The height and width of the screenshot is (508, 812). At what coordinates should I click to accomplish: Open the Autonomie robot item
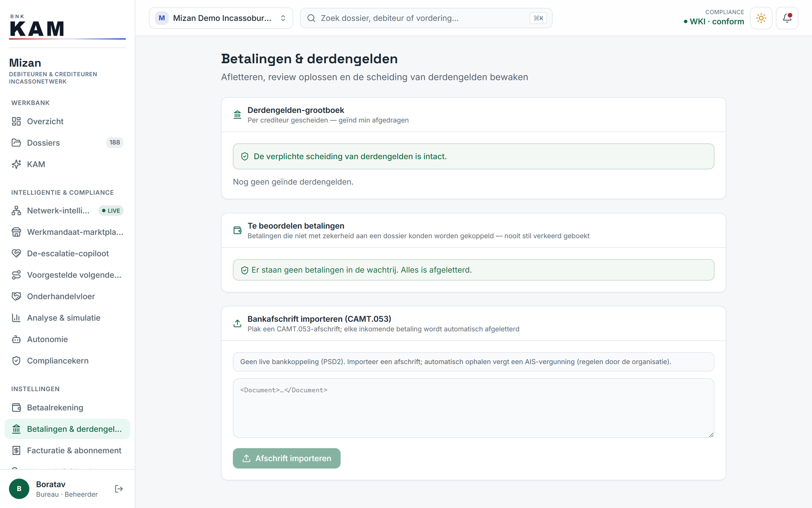point(67,340)
